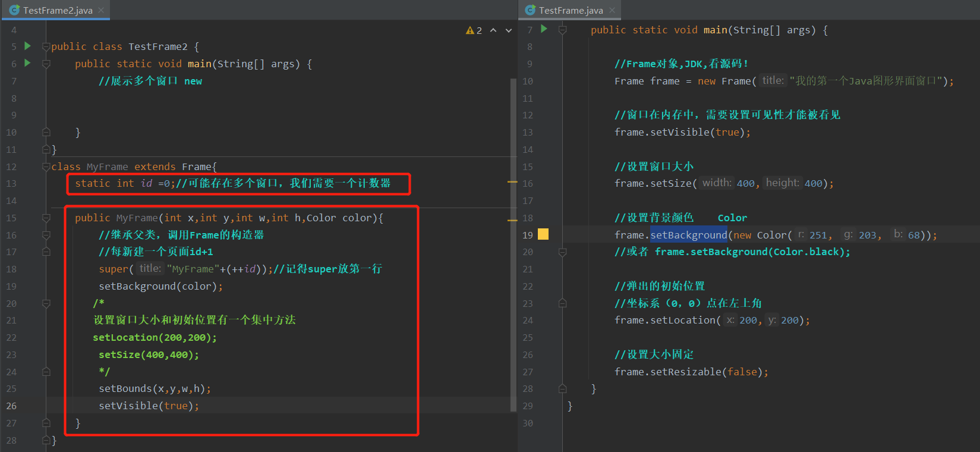The height and width of the screenshot is (452, 980).
Task: Run main method from line 7 gutter in TestFrame.java
Action: tap(544, 29)
